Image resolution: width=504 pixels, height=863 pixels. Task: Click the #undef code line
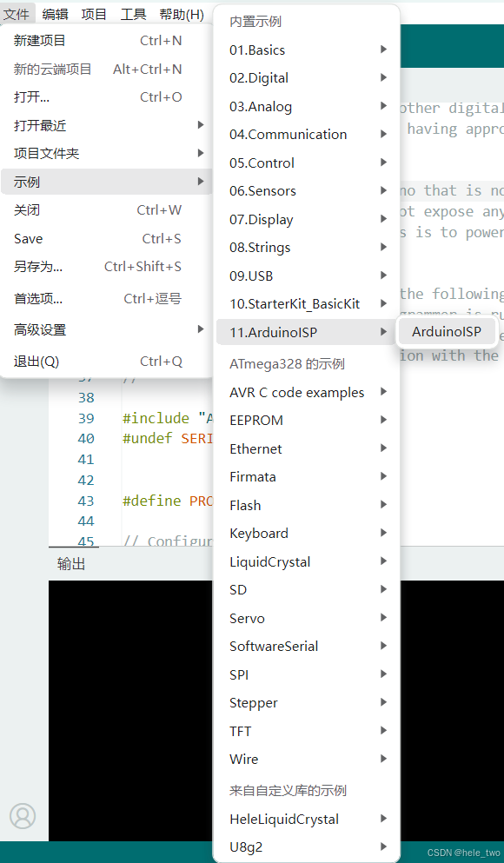(x=168, y=439)
